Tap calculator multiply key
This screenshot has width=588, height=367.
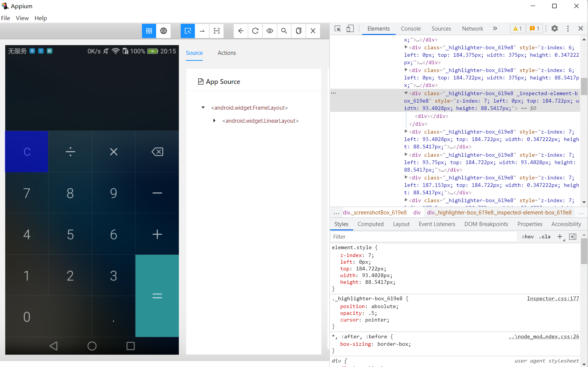[114, 152]
